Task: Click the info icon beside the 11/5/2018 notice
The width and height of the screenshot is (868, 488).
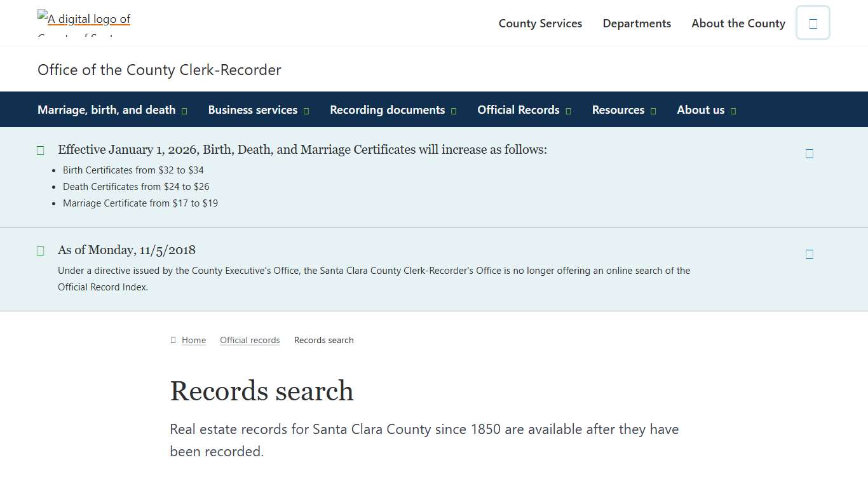Action: (40, 250)
